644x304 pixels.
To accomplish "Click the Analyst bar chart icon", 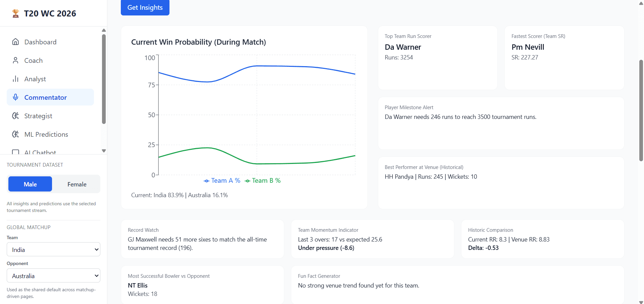I will tap(15, 79).
